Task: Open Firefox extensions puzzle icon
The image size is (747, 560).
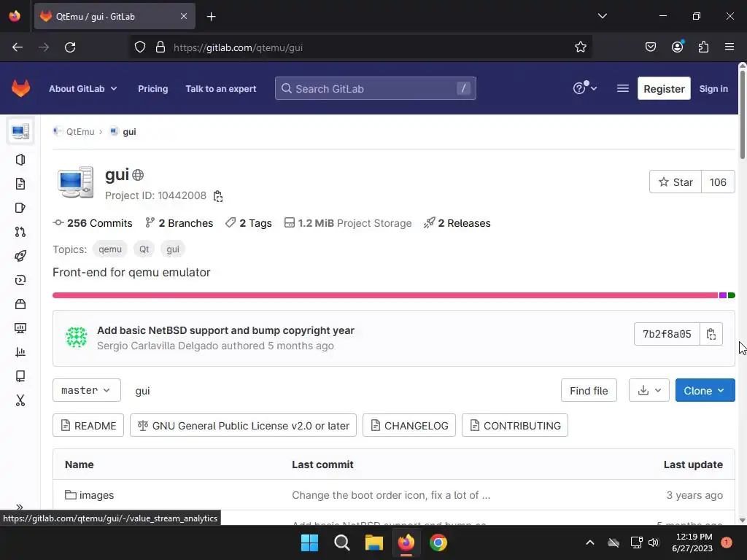Action: [703, 47]
